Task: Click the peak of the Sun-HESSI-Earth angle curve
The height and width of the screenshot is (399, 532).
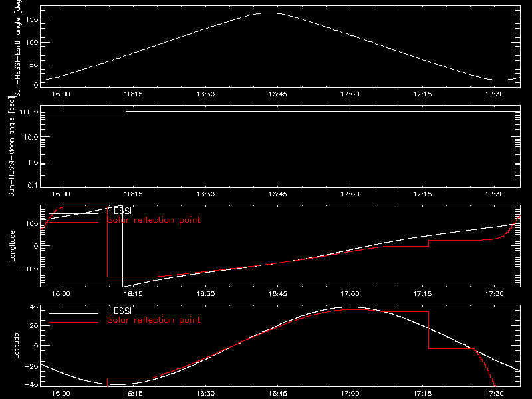Action: [270, 13]
